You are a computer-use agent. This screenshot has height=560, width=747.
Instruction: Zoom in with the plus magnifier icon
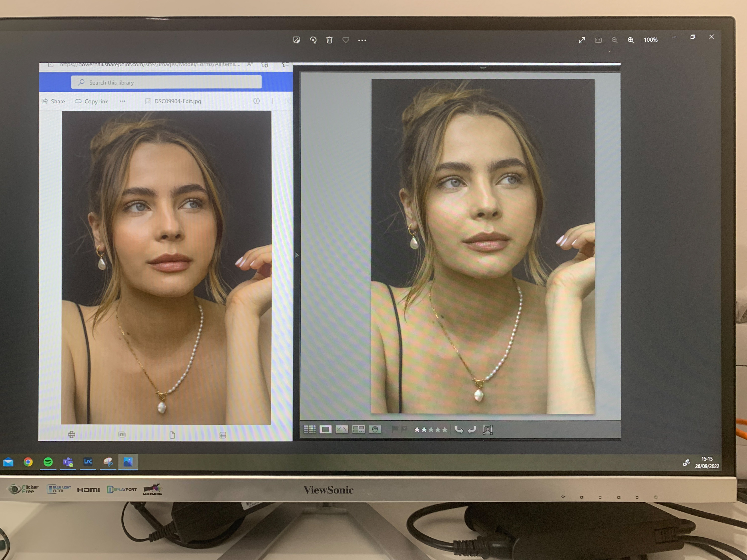(630, 40)
